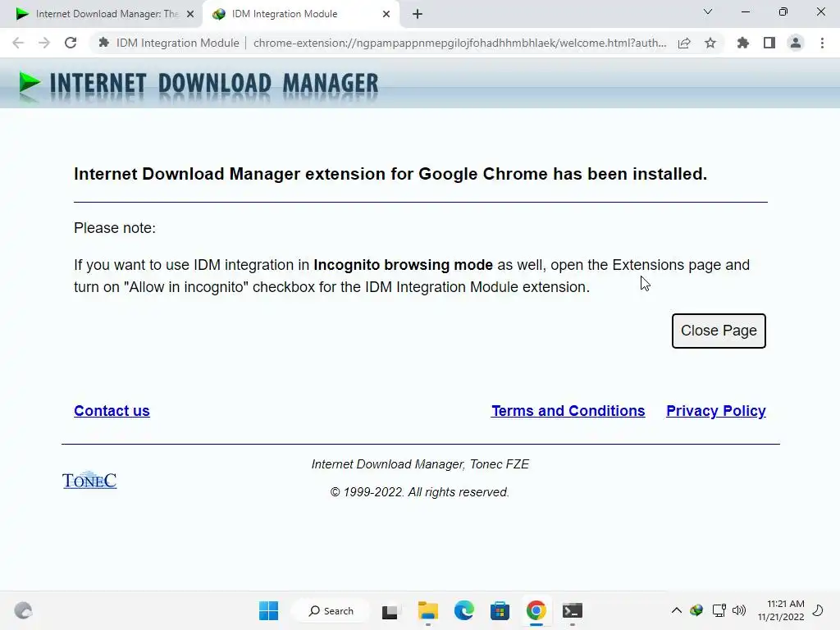Toggle the browser side panel

point(769,43)
